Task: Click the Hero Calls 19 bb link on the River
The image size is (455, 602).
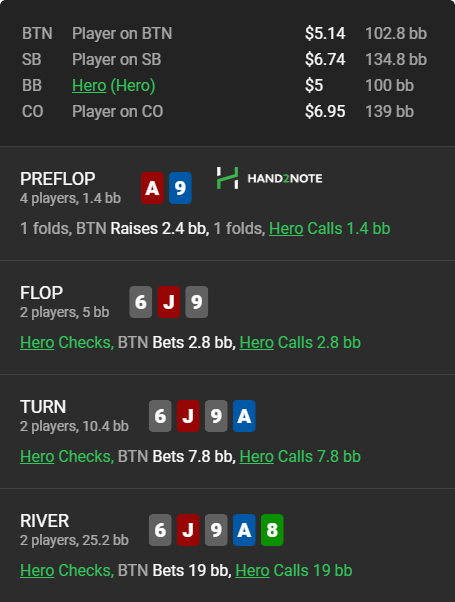Action: point(294,571)
